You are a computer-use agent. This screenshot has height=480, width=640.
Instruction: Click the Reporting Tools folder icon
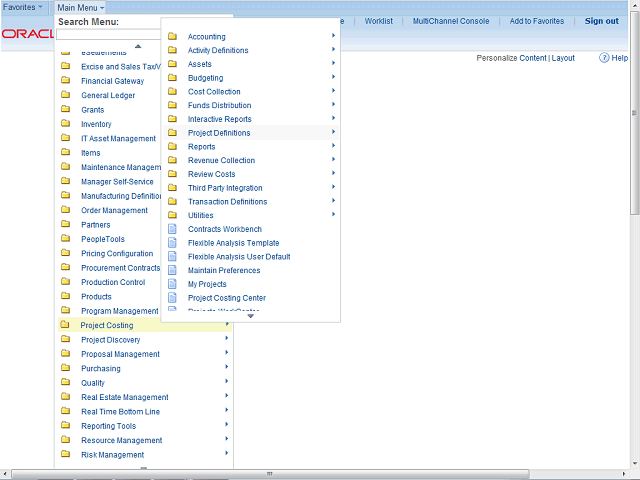(x=65, y=425)
